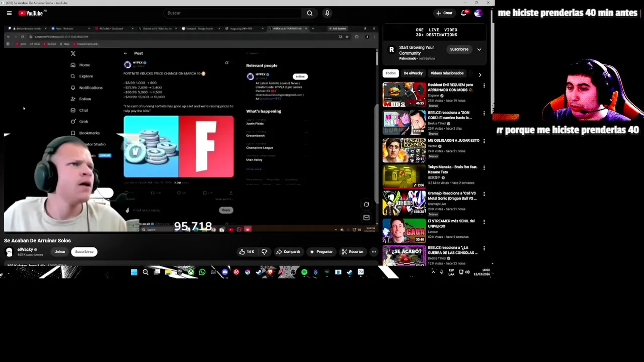644x362 pixels.
Task: Expand the Restream ad chevron
Action: 479,49
